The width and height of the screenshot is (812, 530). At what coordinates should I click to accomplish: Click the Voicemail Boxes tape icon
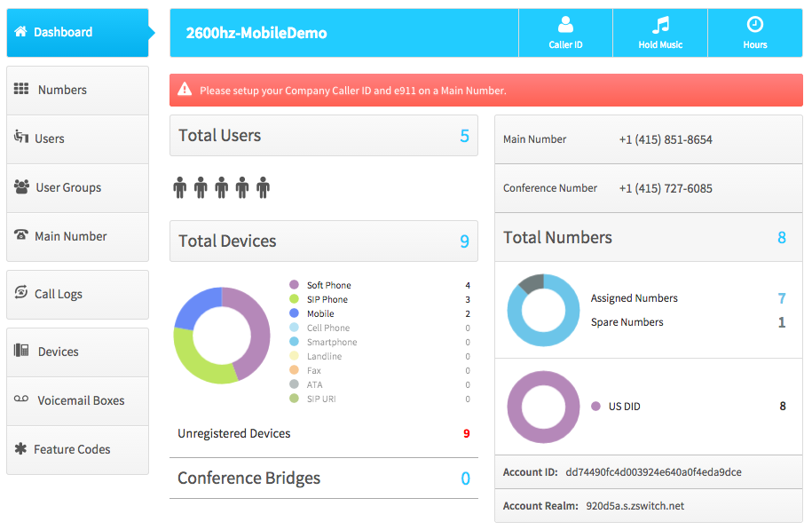pos(21,399)
